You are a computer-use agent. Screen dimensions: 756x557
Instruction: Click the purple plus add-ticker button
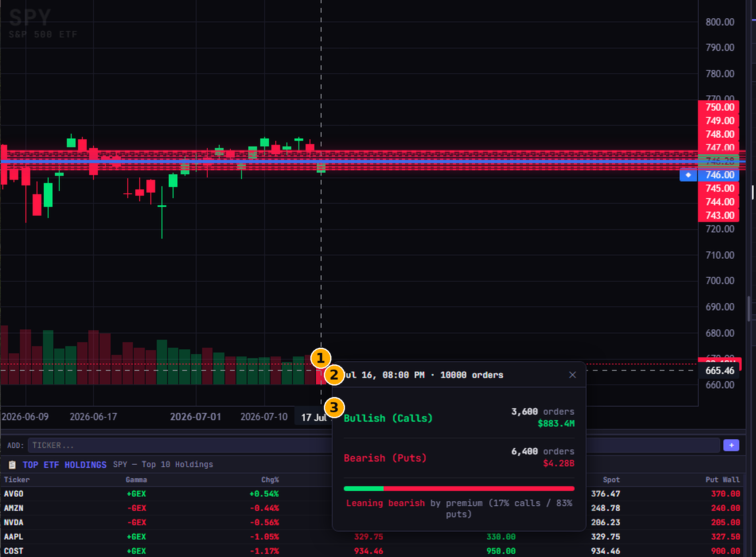(x=731, y=445)
